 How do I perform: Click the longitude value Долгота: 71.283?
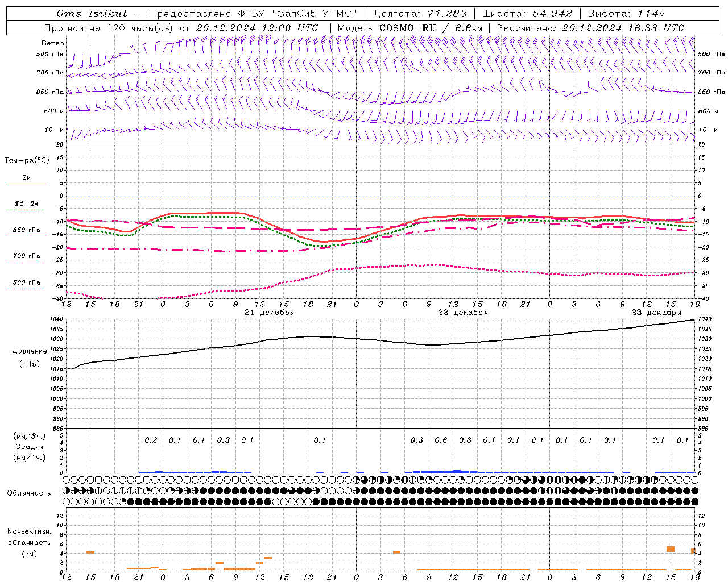pos(420,14)
